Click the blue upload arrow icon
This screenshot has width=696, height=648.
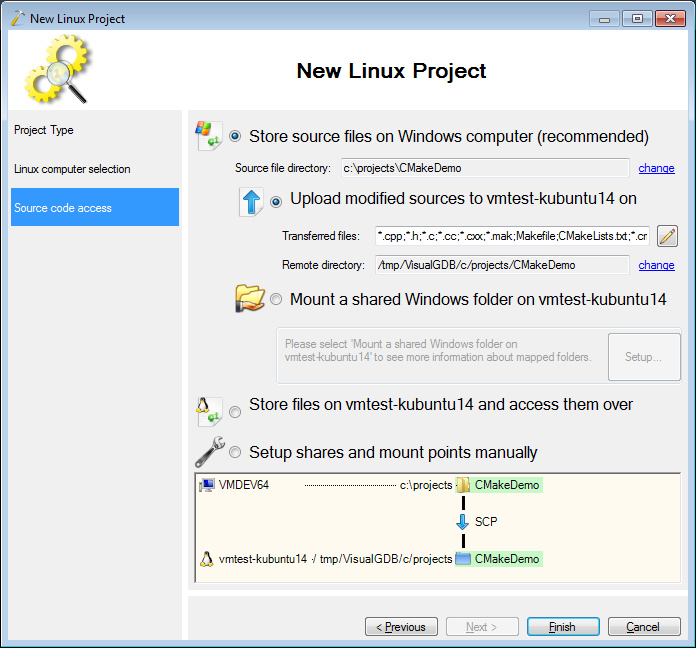(x=251, y=202)
